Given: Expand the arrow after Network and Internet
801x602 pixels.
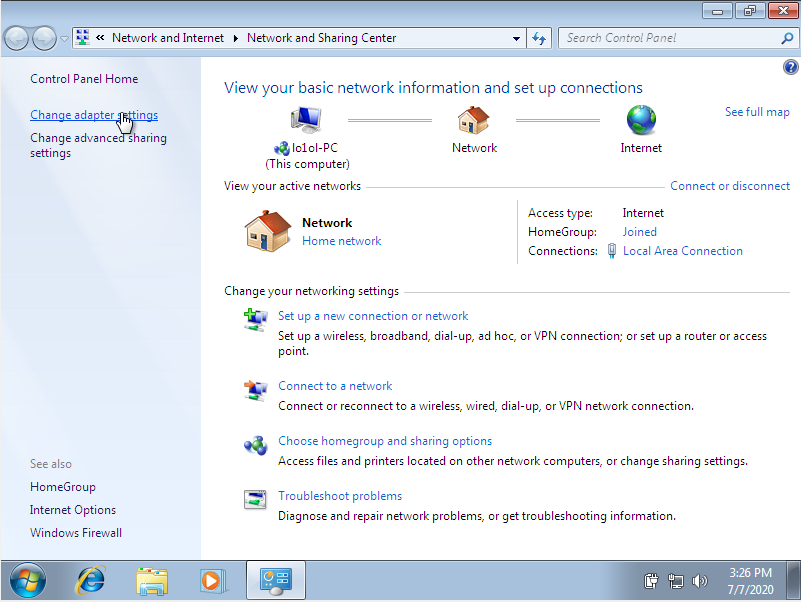Looking at the screenshot, I should [x=236, y=38].
